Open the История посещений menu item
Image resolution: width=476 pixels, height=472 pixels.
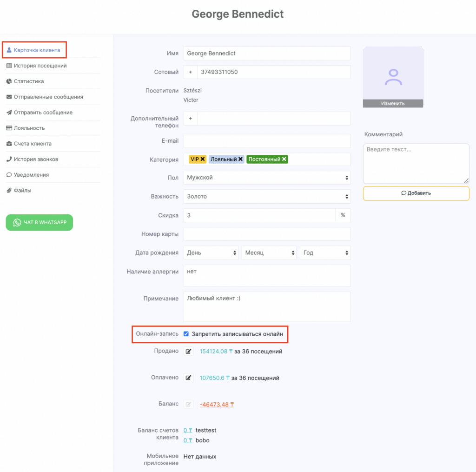point(40,66)
